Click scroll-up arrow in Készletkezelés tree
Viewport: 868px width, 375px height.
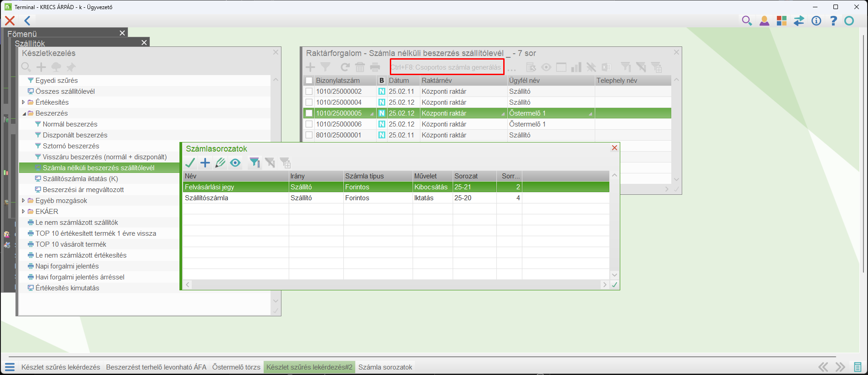[x=276, y=80]
